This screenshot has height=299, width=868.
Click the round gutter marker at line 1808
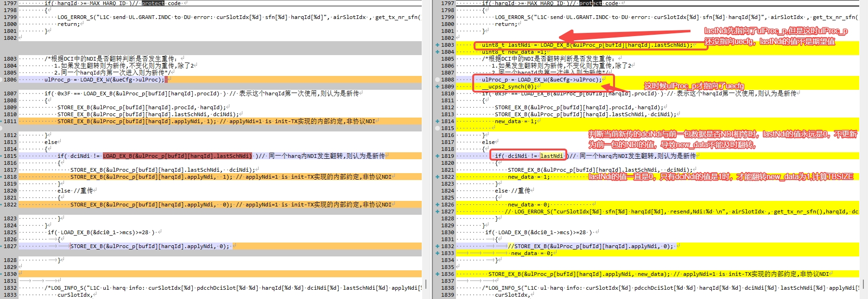437,80
